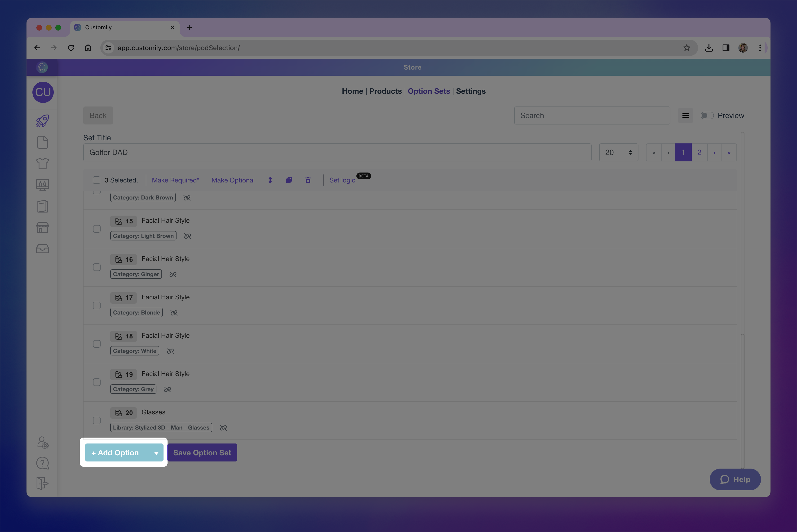
Task: Delete selected options using the trash icon
Action: coord(308,180)
